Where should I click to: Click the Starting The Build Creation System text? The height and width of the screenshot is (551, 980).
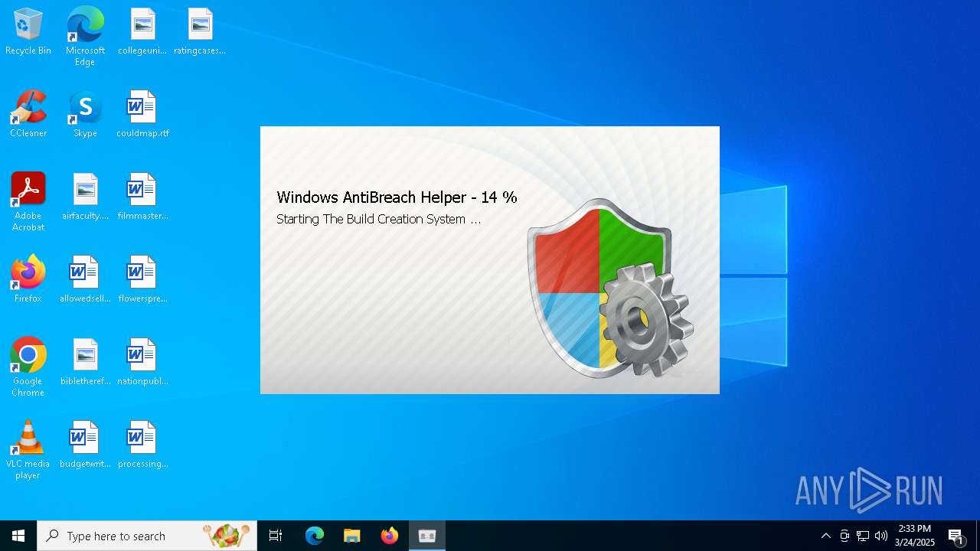[x=378, y=219]
